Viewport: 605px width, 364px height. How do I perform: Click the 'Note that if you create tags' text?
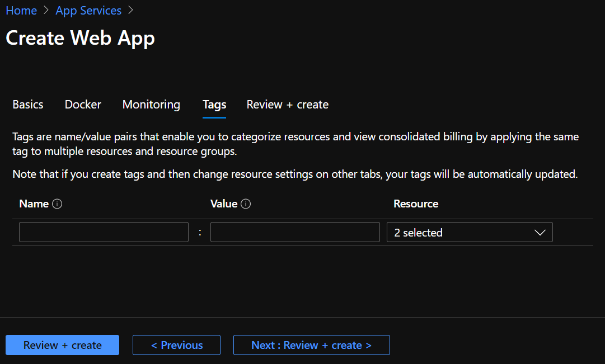[x=295, y=174]
